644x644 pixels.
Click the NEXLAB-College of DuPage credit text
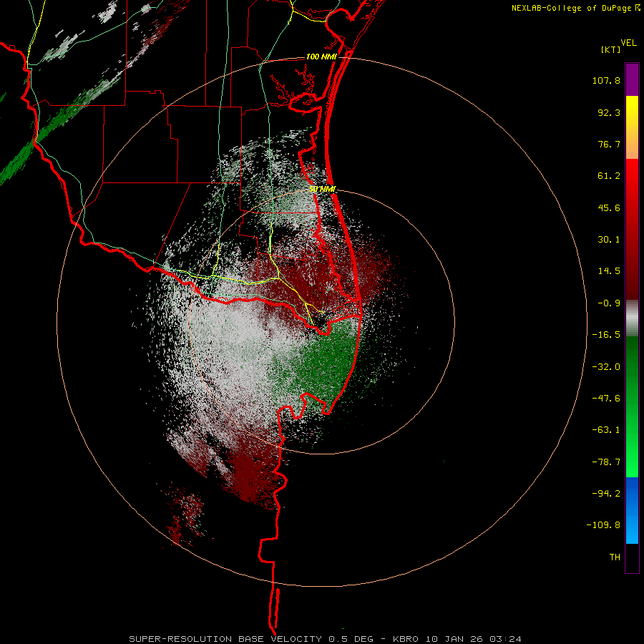(572, 8)
